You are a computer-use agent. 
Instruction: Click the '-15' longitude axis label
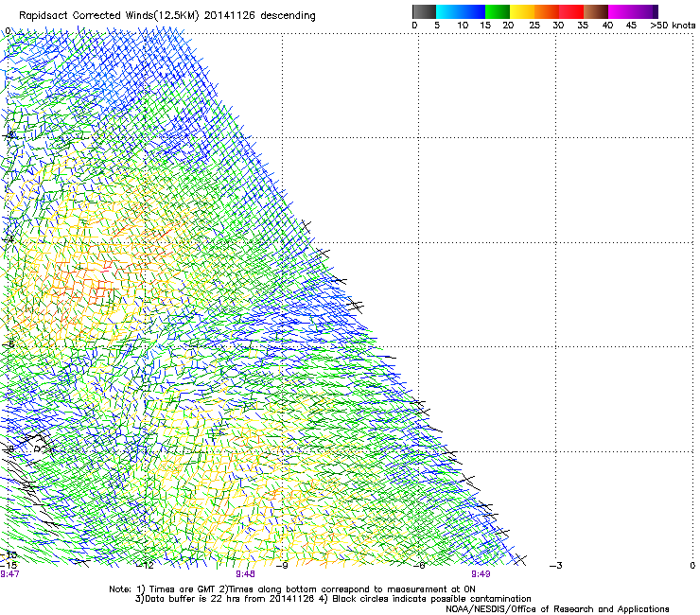click(x=9, y=565)
